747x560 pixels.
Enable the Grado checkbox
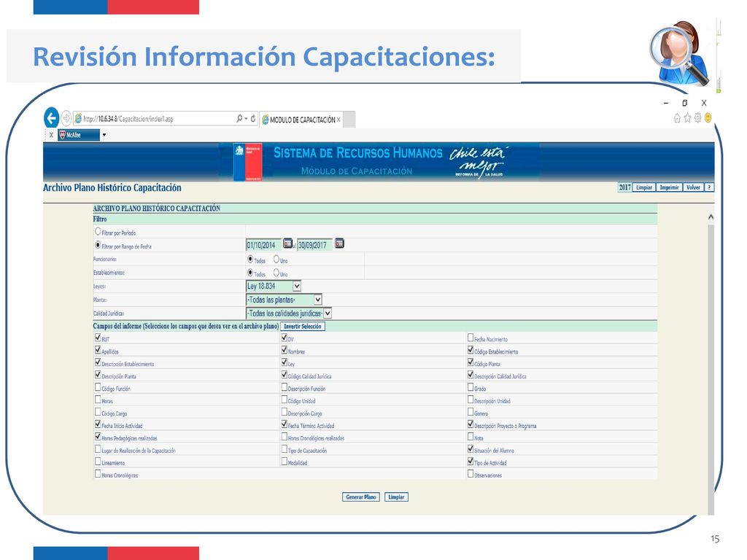(471, 387)
